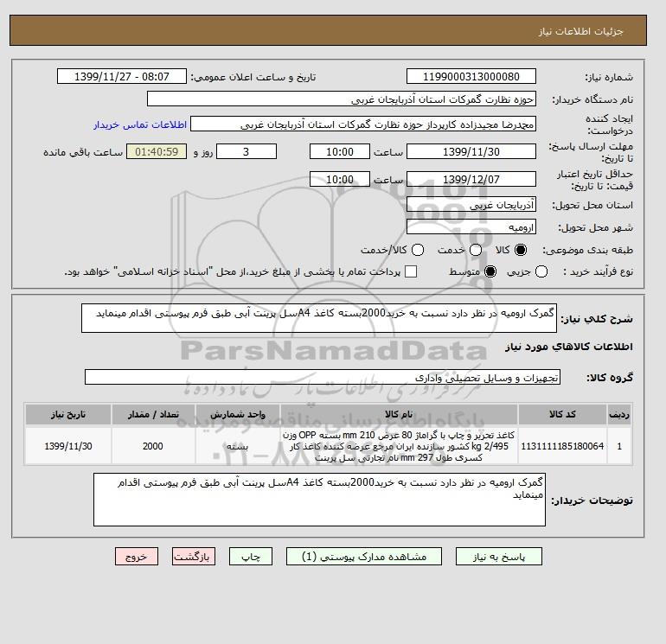This screenshot has height=644, width=666.
Task: Click the response deadline date 1399/11/30 field
Action: click(471, 151)
